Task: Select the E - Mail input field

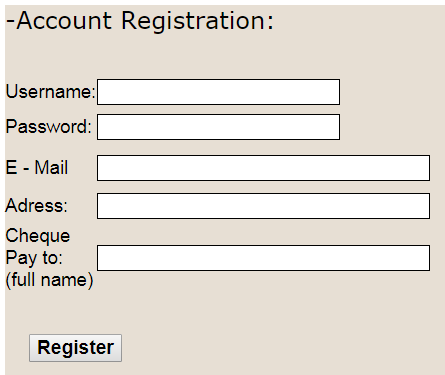Action: 263,168
